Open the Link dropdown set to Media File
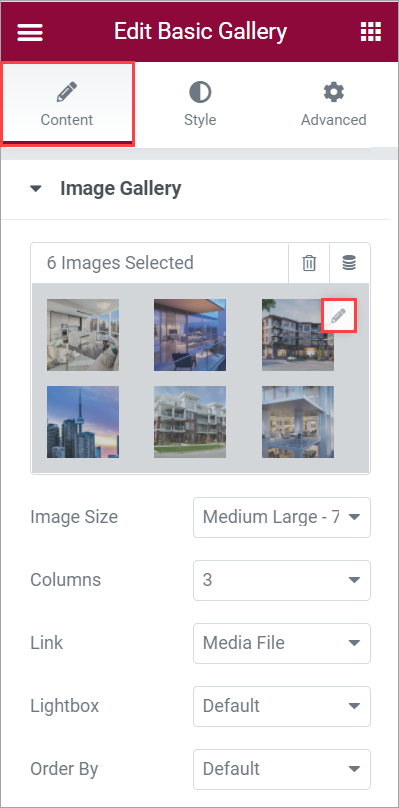Screen dimensions: 399x808 point(281,643)
